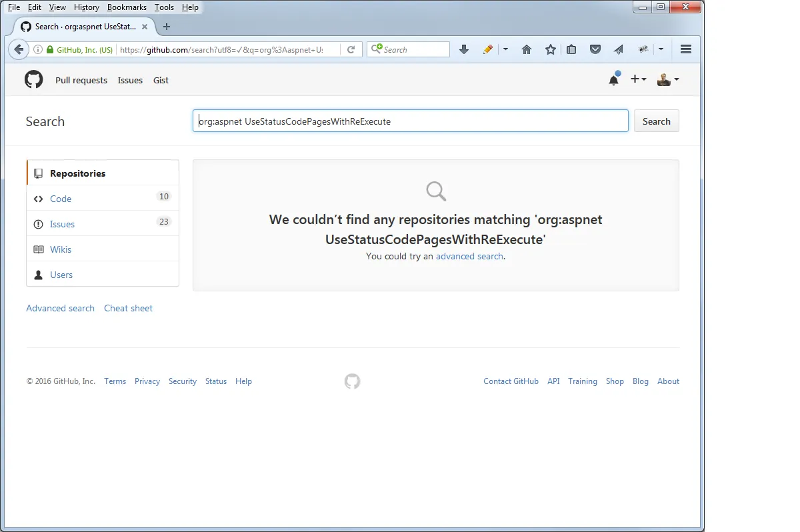
Task: Open the View menu
Action: pos(58,7)
